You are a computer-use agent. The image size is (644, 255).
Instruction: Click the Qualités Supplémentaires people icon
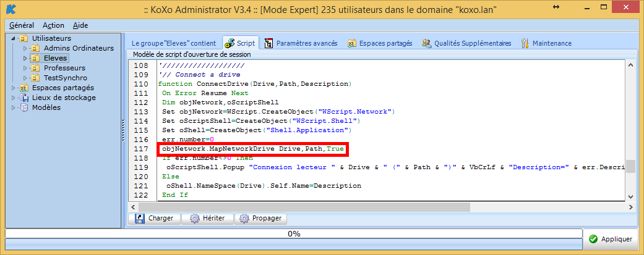tap(427, 43)
